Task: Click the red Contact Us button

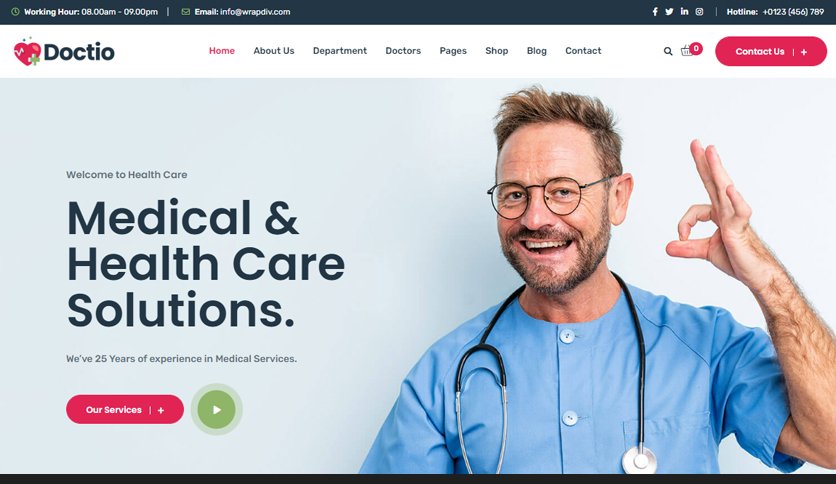Action: pyautogui.click(x=771, y=51)
